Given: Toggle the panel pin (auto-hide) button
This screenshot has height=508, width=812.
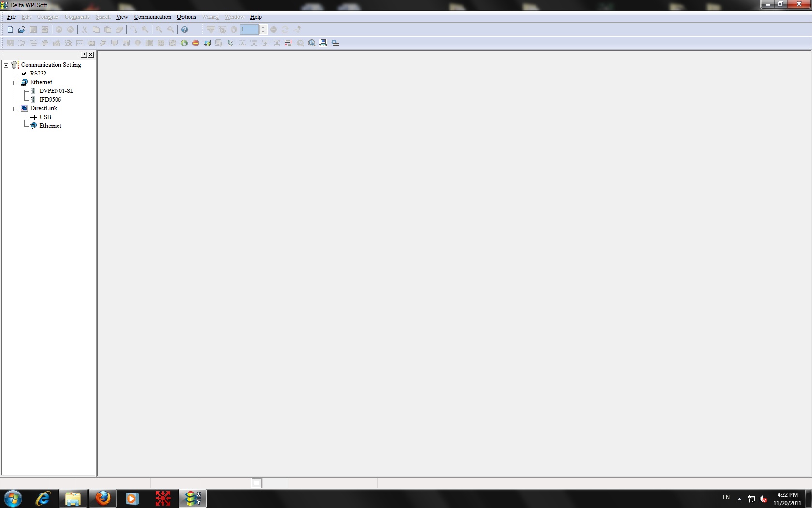Looking at the screenshot, I should (84, 55).
